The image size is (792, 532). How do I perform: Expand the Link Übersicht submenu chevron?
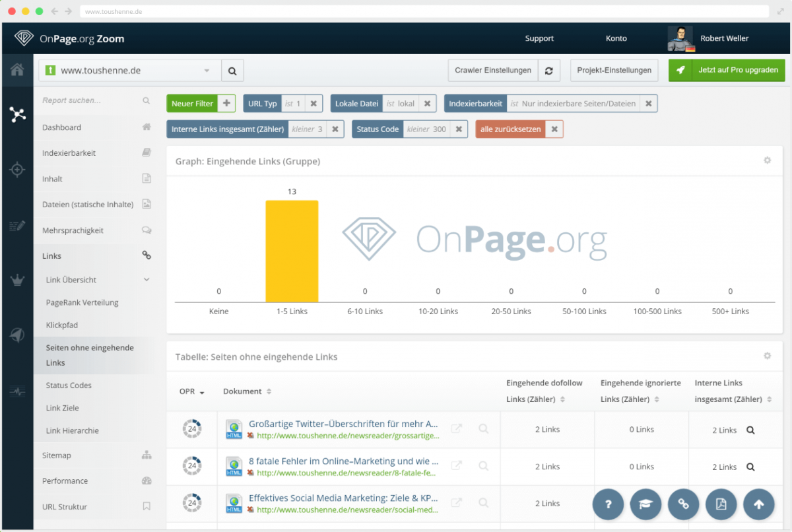click(x=147, y=280)
